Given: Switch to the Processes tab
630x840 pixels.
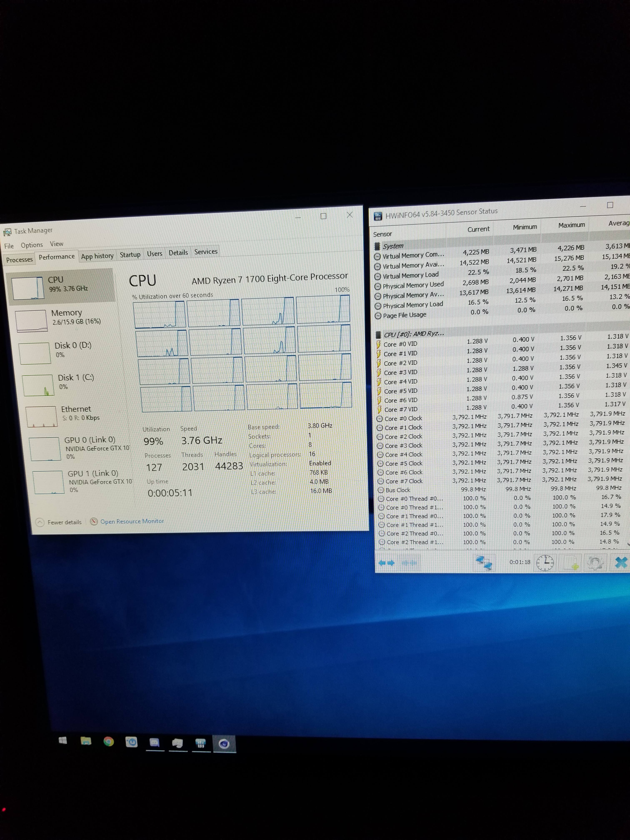Looking at the screenshot, I should (19, 260).
